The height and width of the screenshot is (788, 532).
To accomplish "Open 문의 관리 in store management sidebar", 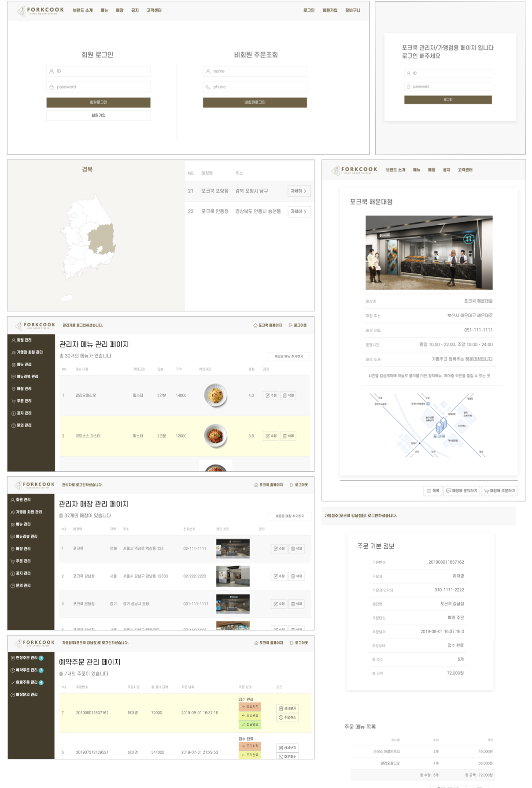I will pos(20,586).
